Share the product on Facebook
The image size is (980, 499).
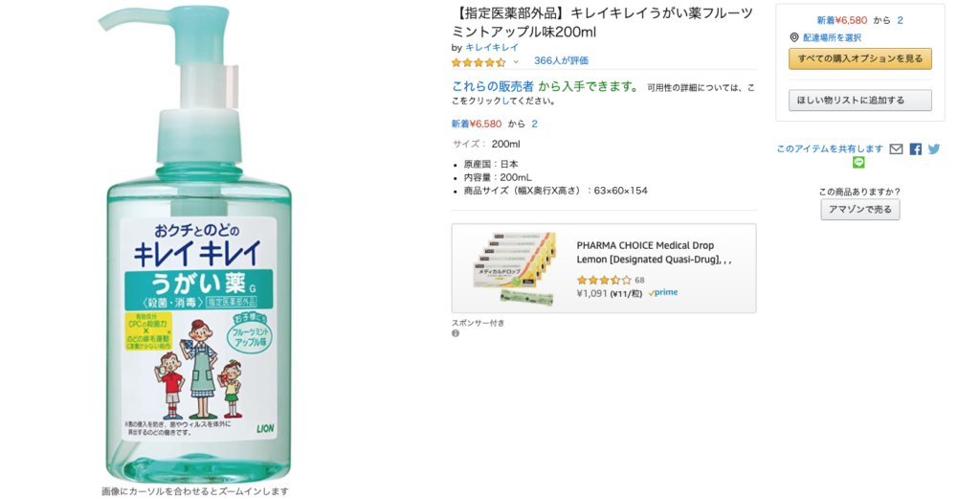click(916, 148)
